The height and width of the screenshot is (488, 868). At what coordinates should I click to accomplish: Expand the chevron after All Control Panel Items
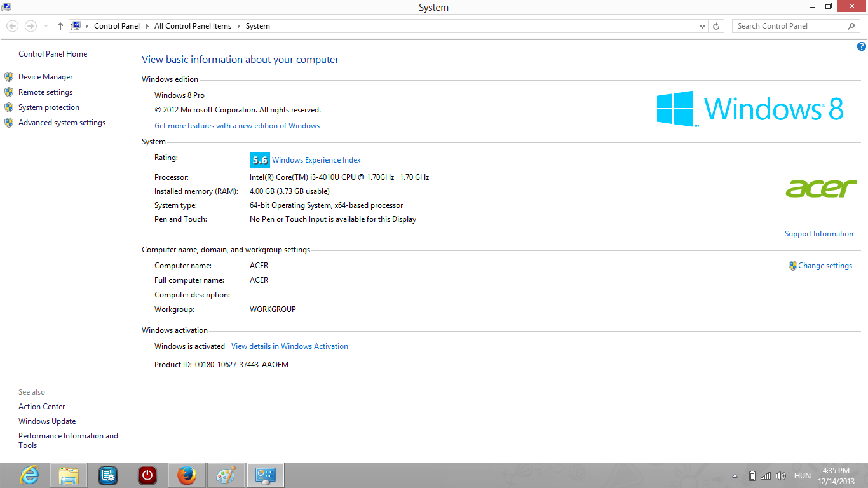tap(239, 26)
